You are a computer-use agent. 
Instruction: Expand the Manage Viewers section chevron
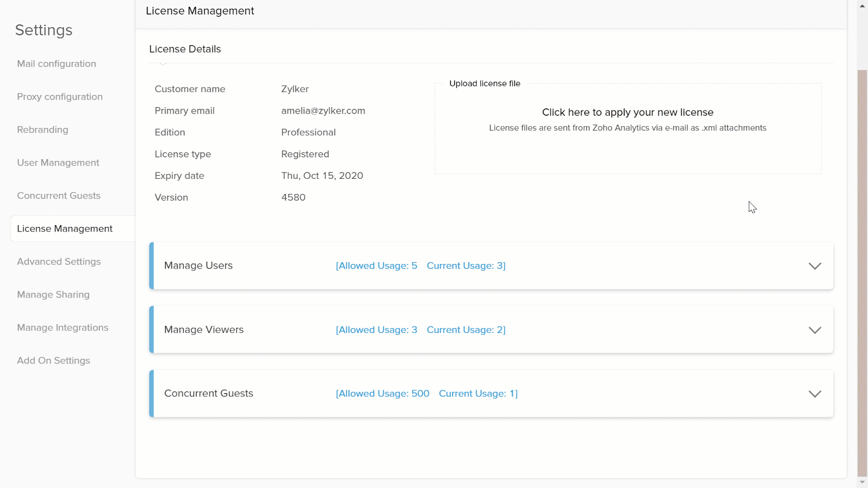tap(815, 330)
